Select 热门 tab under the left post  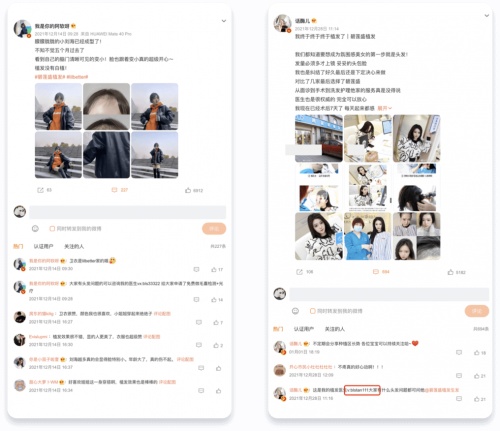pos(18,246)
